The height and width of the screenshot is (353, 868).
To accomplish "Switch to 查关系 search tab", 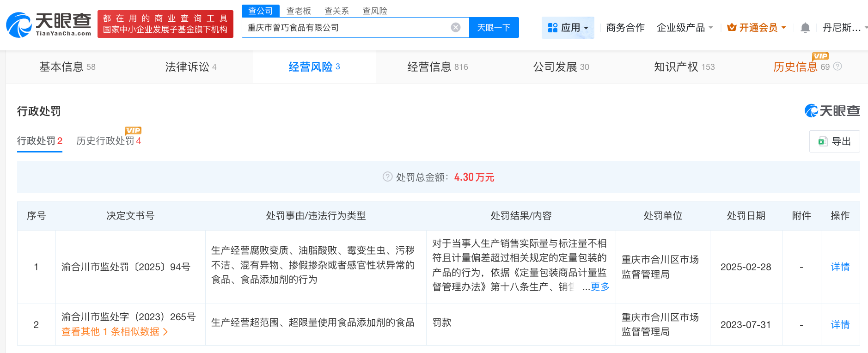I will click(x=336, y=11).
